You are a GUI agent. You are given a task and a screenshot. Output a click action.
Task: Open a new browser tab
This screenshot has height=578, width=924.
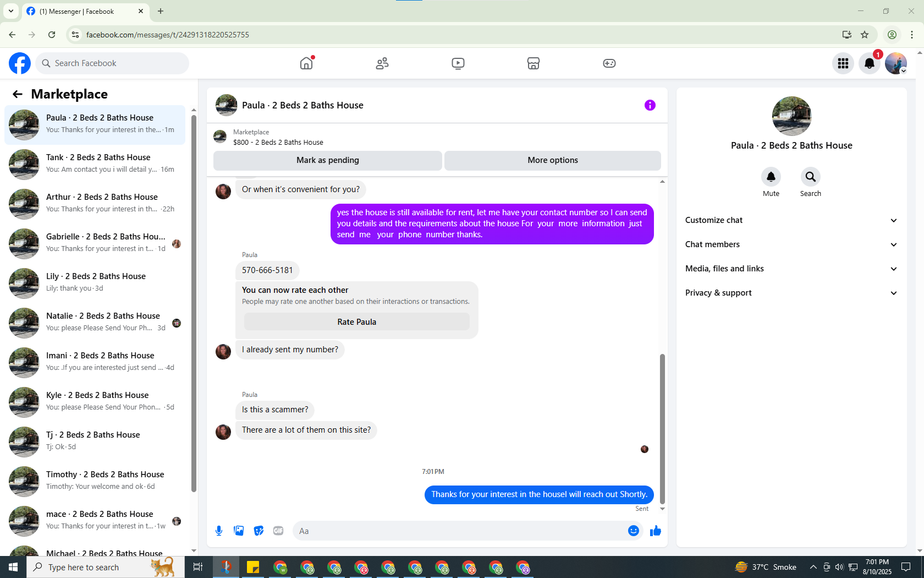click(161, 11)
